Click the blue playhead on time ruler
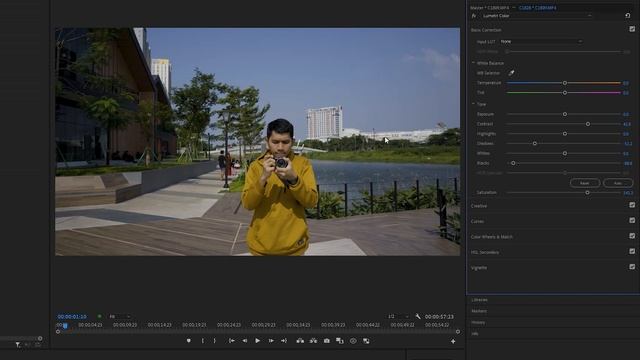This screenshot has height=360, width=640. [65, 325]
